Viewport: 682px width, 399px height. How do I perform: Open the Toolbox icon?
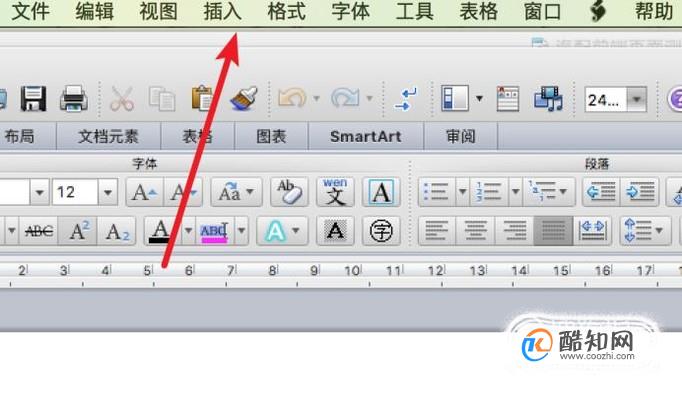(x=508, y=99)
